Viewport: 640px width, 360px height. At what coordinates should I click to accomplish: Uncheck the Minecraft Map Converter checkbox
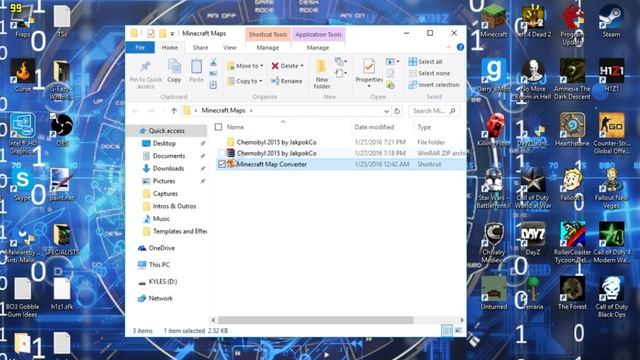coord(222,164)
